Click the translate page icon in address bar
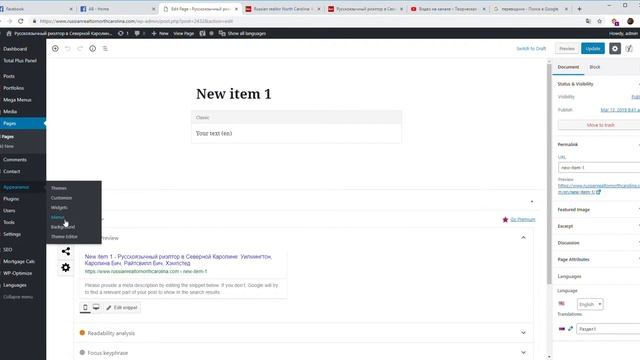Viewport: 640px width, 360px height. (x=588, y=21)
